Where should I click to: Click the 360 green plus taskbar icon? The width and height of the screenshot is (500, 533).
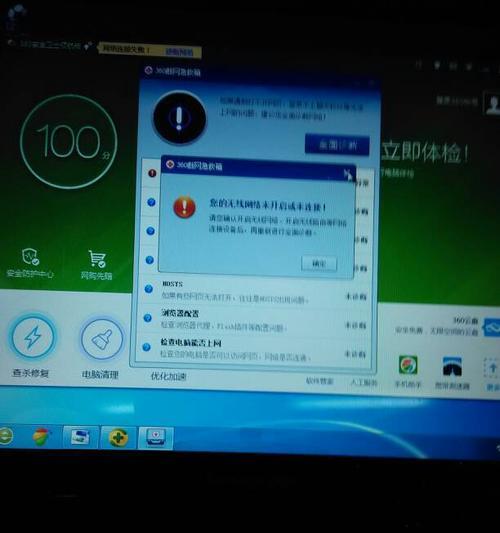pyautogui.click(x=118, y=437)
